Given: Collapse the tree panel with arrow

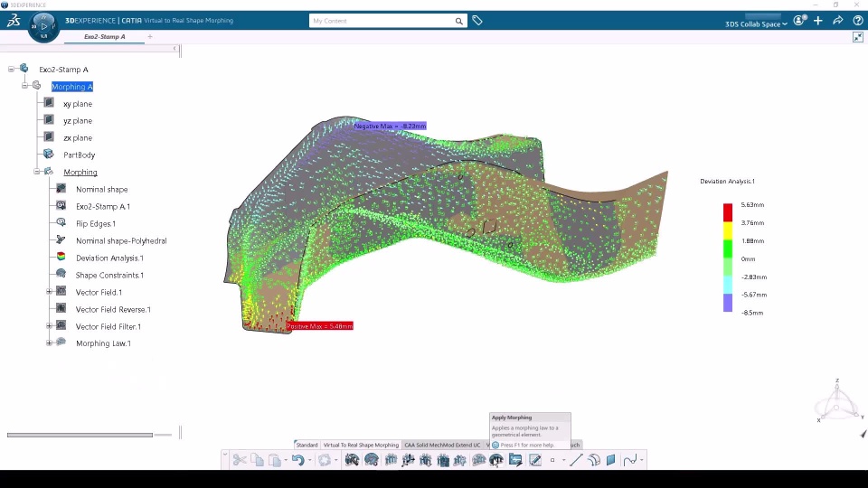Looking at the screenshot, I should 175,49.
